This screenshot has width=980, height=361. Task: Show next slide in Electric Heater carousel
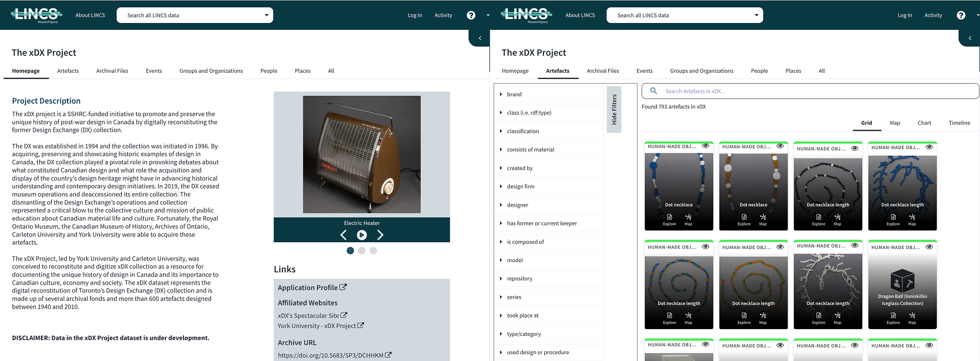pyautogui.click(x=380, y=235)
